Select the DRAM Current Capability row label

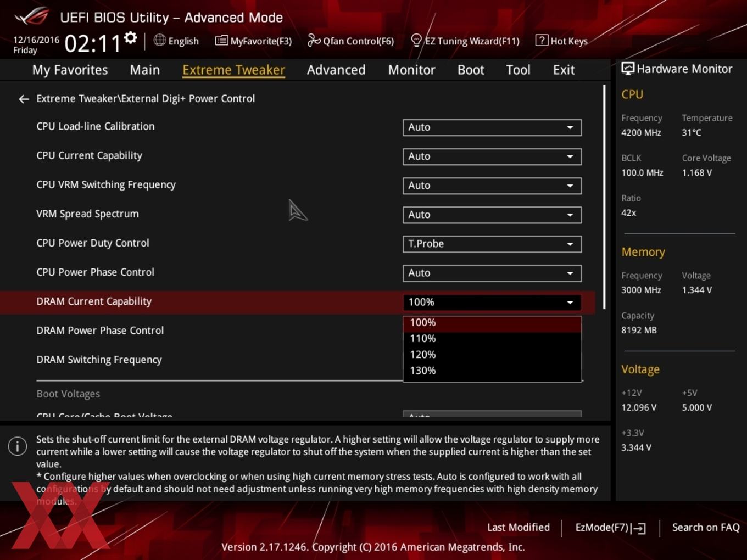(x=94, y=301)
